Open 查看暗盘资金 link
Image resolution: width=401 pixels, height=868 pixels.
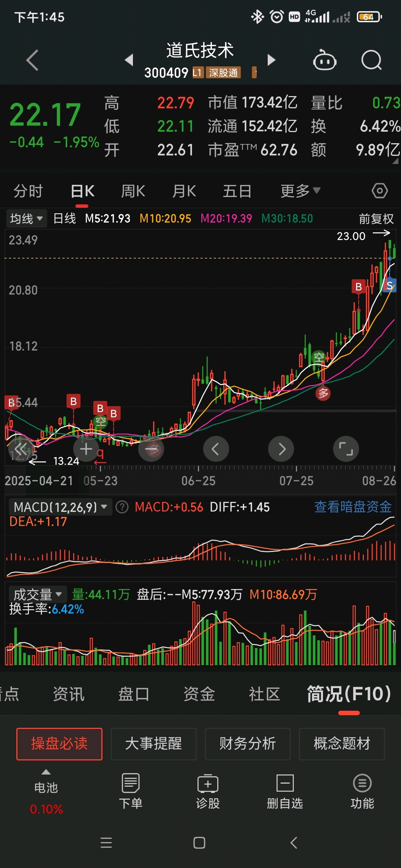point(353,507)
